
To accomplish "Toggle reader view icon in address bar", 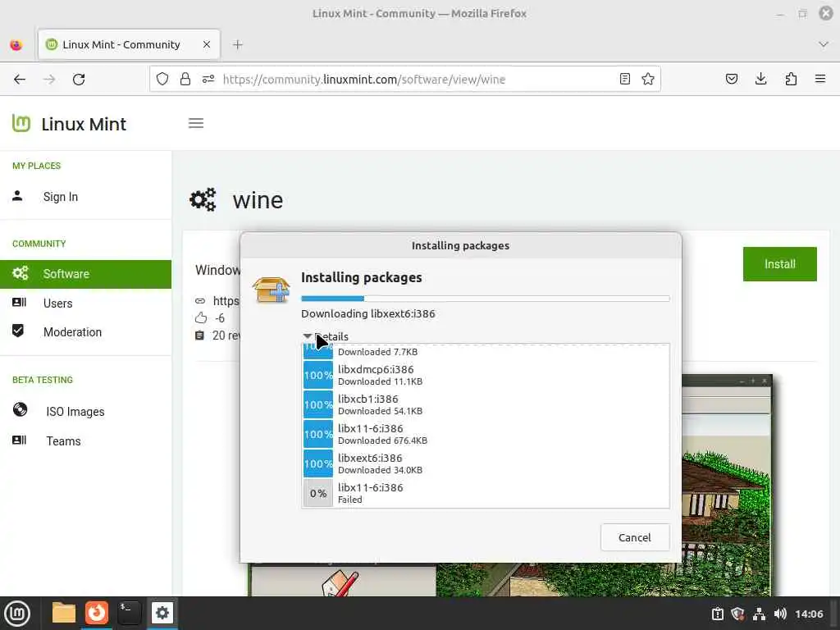I will pyautogui.click(x=624, y=80).
